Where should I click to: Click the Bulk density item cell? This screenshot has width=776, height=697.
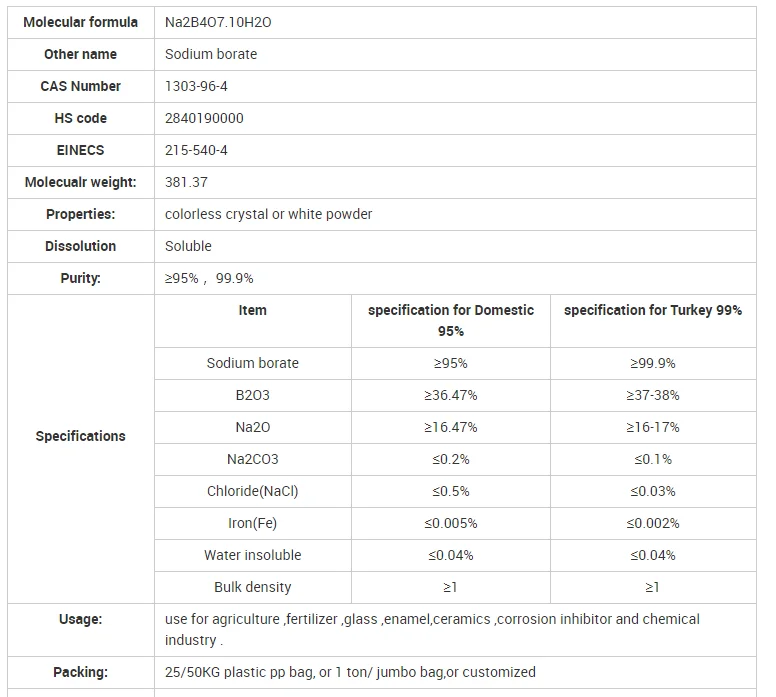click(x=252, y=587)
